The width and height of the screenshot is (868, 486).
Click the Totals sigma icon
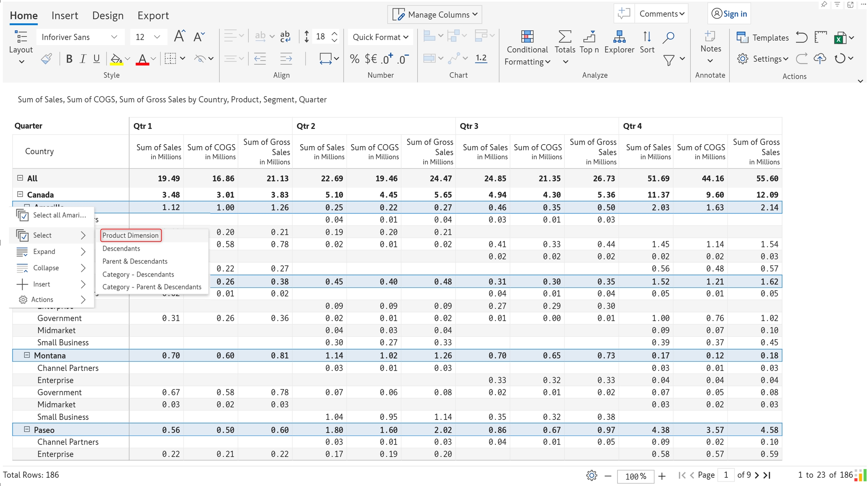click(x=564, y=37)
